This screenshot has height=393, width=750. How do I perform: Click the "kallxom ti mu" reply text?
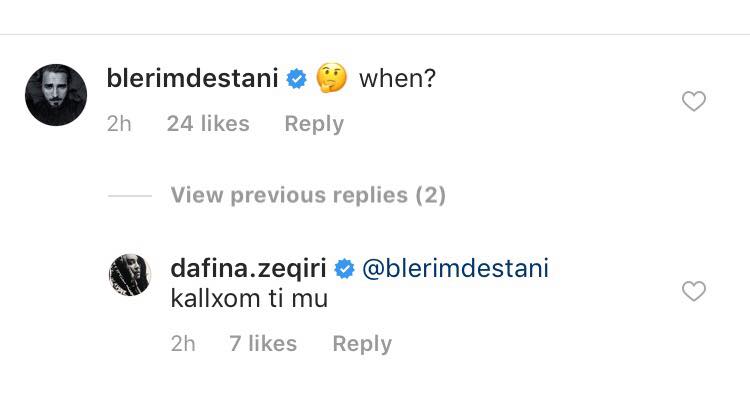[249, 299]
